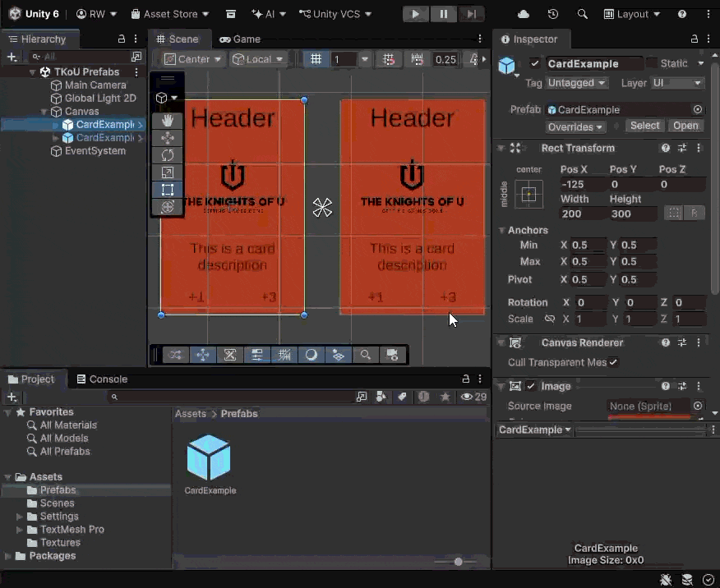Click the Prefab object picker circle

(x=698, y=109)
